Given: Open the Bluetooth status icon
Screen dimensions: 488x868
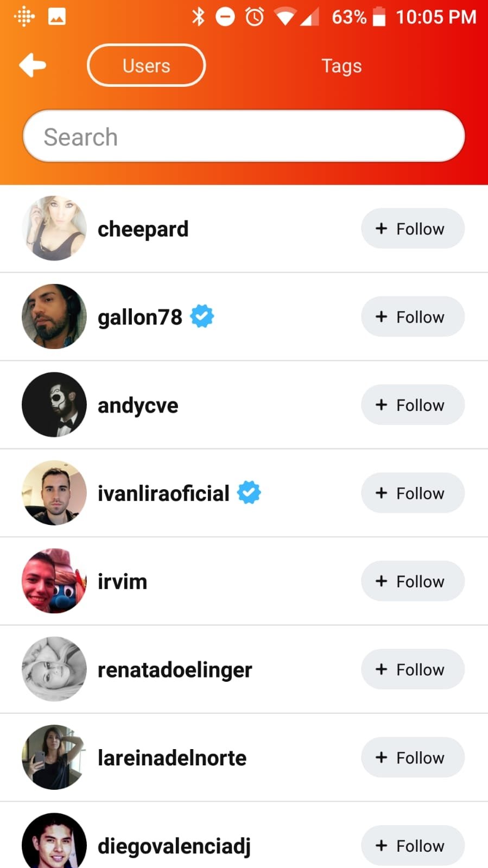Looking at the screenshot, I should [198, 17].
